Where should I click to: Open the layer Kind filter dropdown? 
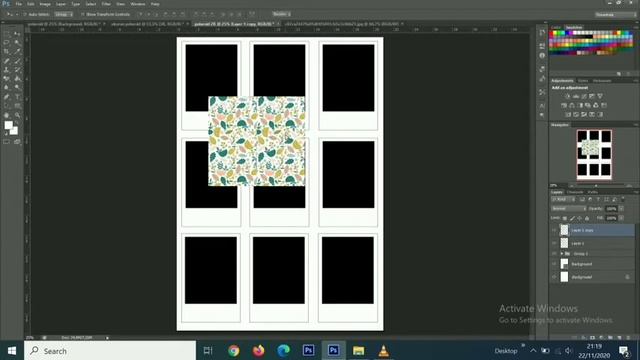563,200
